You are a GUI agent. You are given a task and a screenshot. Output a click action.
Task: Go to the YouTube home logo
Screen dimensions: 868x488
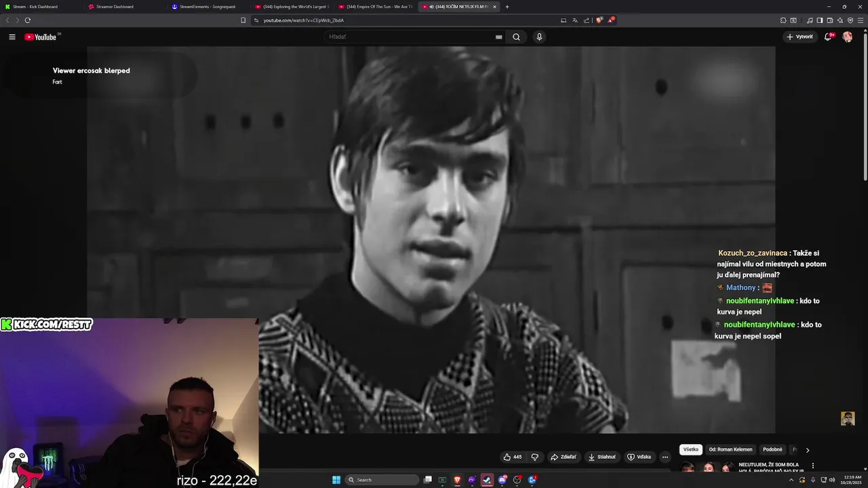coord(41,37)
